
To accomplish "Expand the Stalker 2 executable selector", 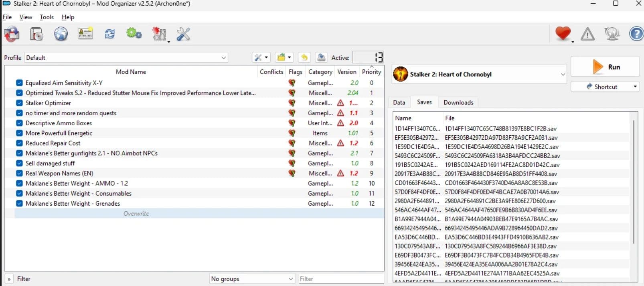I will click(563, 74).
